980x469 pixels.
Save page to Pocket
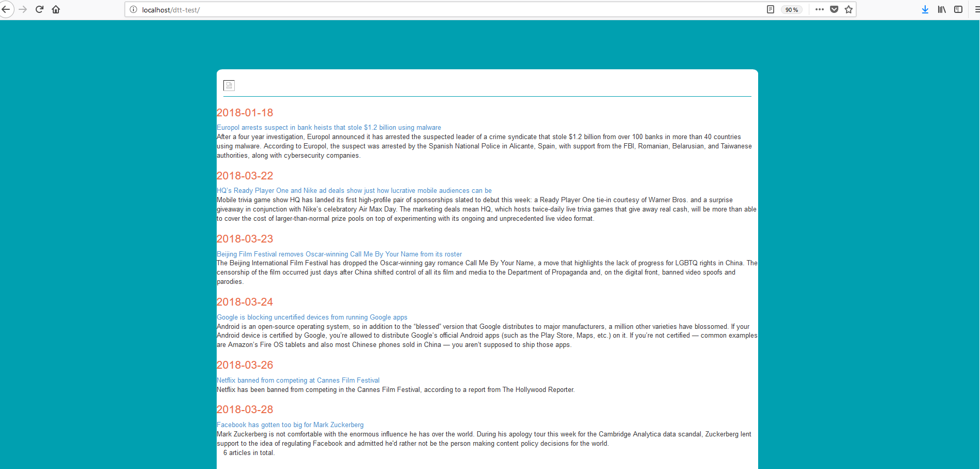[834, 9]
